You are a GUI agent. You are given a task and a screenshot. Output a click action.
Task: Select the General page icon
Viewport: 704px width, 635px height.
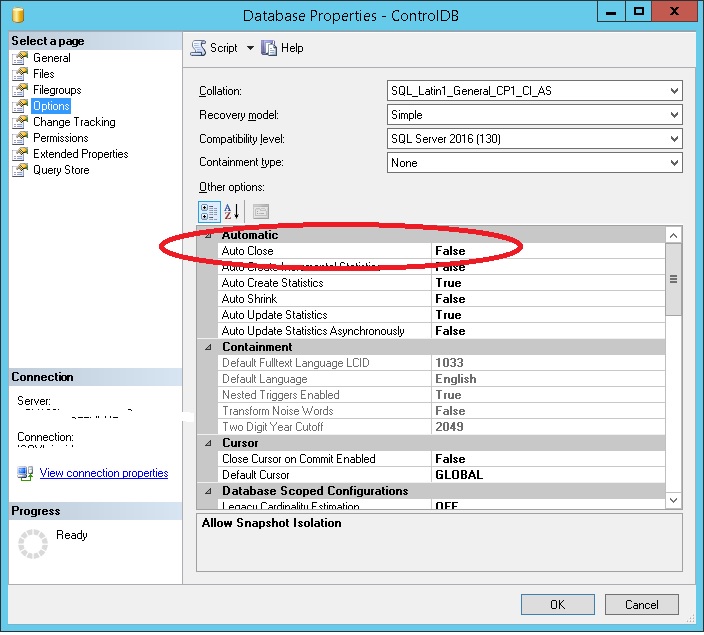point(19,58)
